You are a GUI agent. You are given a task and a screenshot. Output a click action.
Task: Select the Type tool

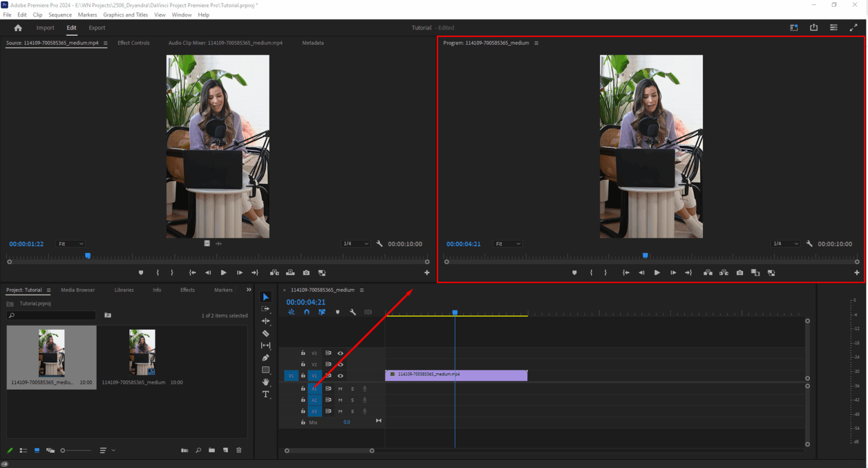(x=266, y=394)
